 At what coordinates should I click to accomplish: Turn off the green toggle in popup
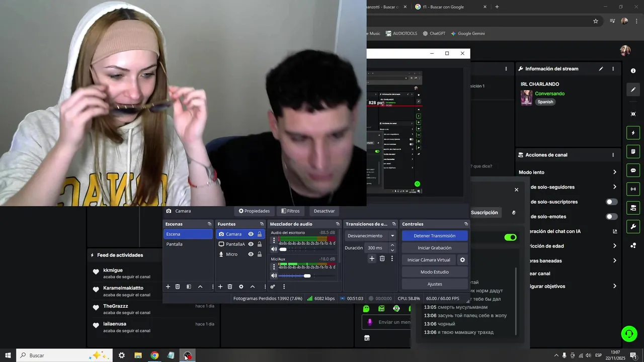point(510,237)
